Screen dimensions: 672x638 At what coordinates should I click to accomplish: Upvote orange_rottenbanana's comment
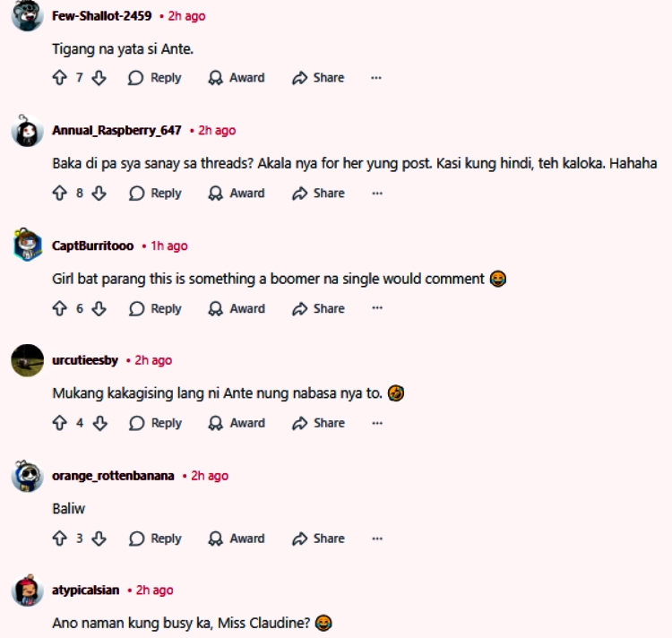click(x=60, y=539)
